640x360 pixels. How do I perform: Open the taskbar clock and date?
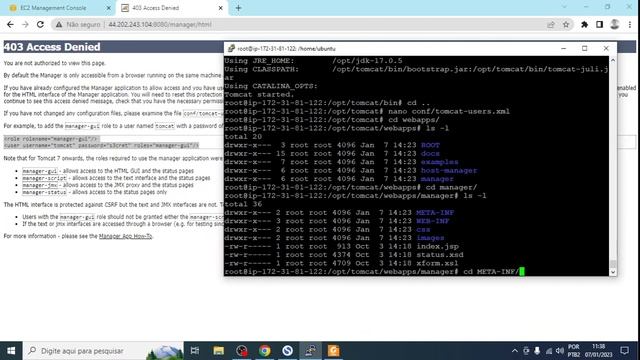pos(598,351)
